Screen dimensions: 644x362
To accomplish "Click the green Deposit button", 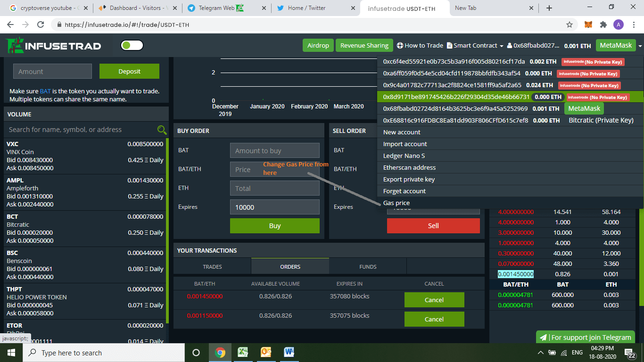I will coord(129,71).
